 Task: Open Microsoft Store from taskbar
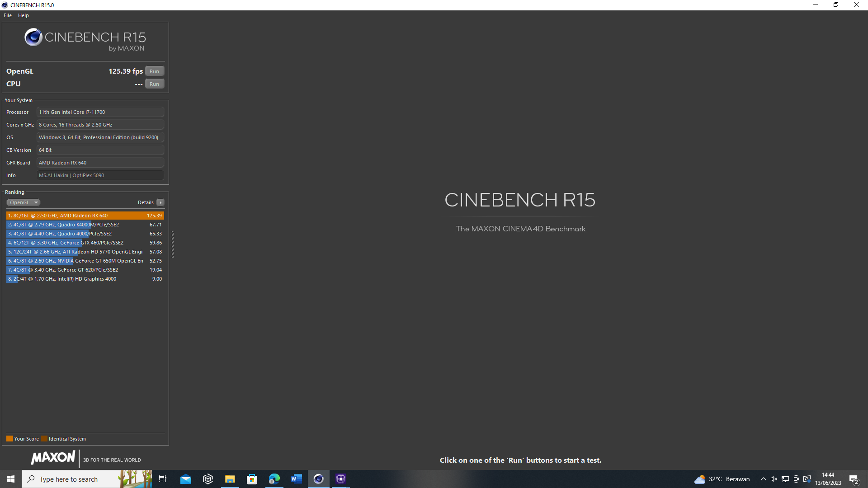click(x=252, y=479)
